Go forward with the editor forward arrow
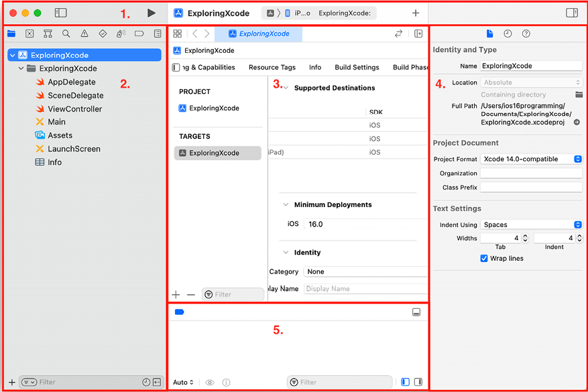Image resolution: width=588 pixels, height=392 pixels. 207,34
